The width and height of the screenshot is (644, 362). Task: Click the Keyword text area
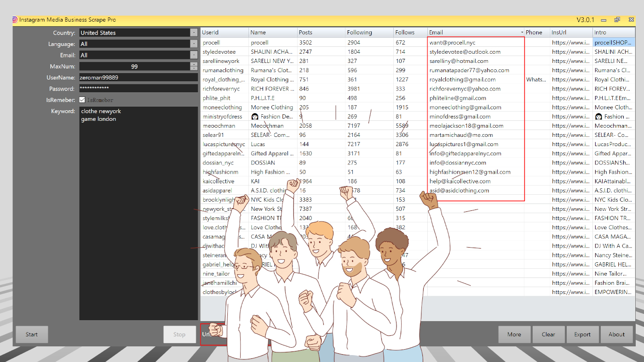coord(138,213)
